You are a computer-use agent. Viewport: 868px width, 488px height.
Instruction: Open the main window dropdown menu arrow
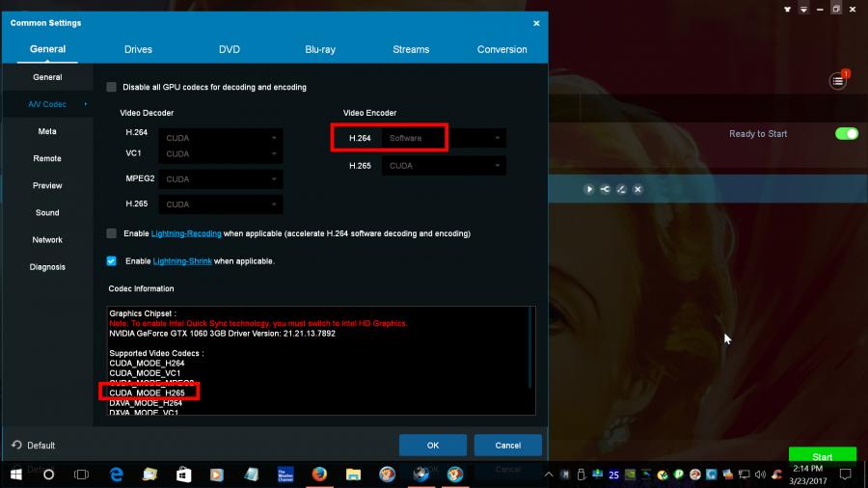point(803,10)
